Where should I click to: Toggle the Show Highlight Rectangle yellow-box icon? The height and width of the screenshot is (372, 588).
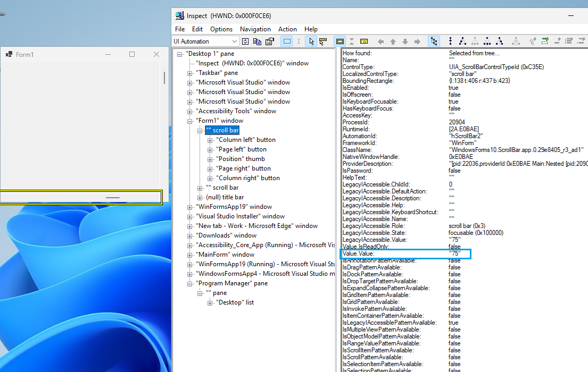pos(339,41)
